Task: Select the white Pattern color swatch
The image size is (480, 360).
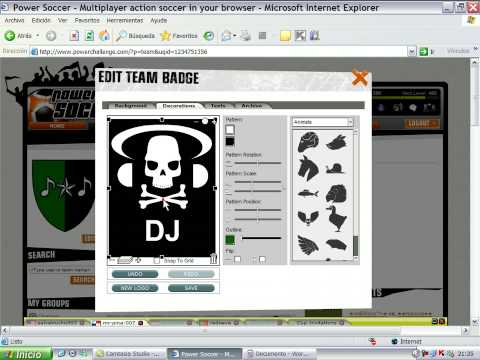Action: [x=230, y=129]
